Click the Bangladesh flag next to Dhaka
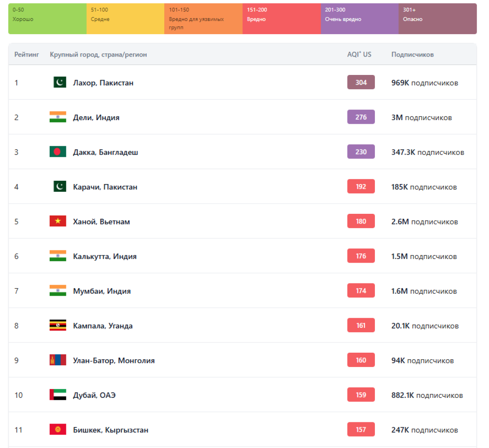489x448 pixels. tap(58, 152)
